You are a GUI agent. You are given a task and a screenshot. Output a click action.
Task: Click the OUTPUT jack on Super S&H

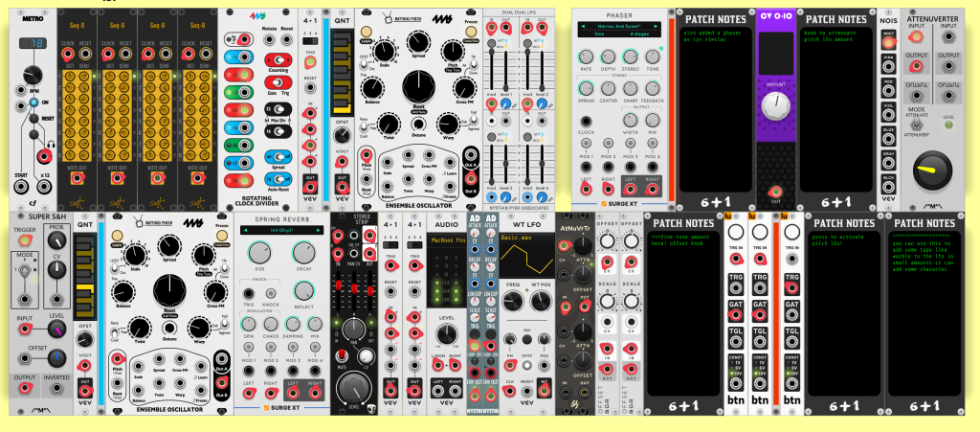coord(24,388)
